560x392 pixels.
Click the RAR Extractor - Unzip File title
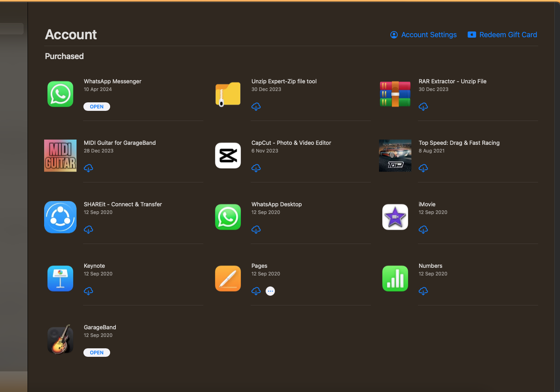click(453, 81)
